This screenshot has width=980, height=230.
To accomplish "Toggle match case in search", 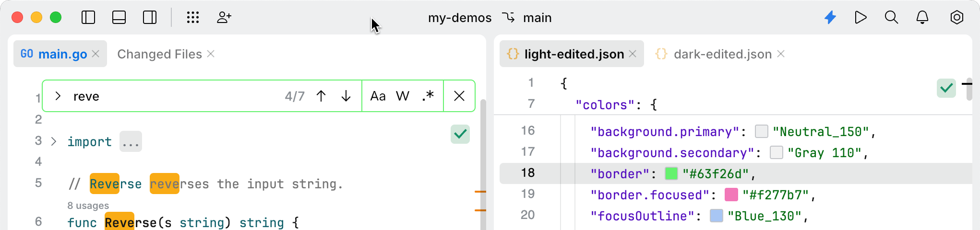I will (x=378, y=96).
